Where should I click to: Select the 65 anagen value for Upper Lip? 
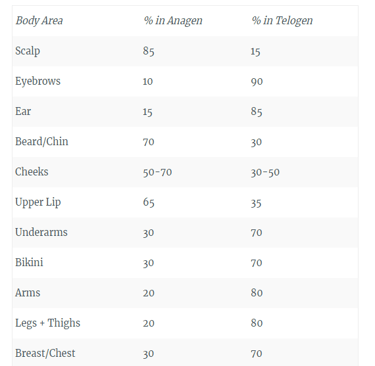[x=149, y=203]
